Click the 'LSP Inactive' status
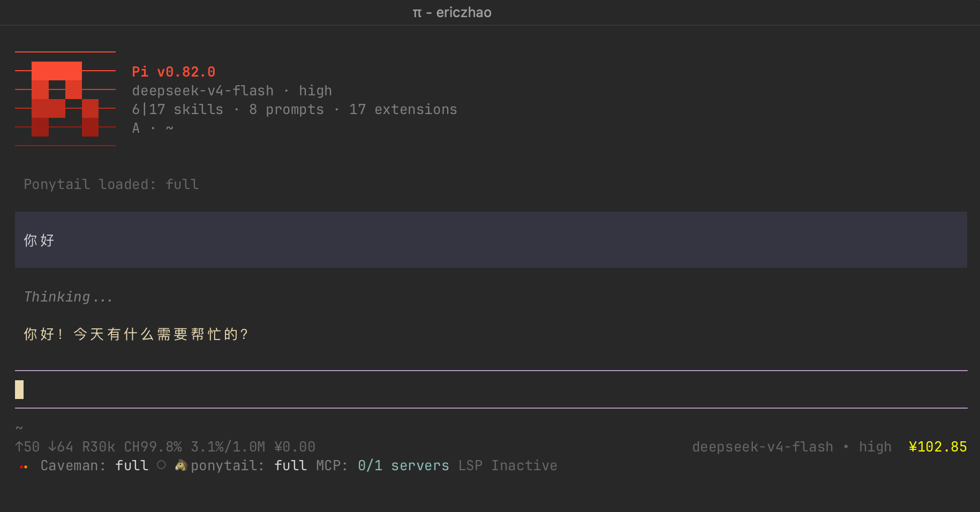980x512 pixels. click(508, 465)
